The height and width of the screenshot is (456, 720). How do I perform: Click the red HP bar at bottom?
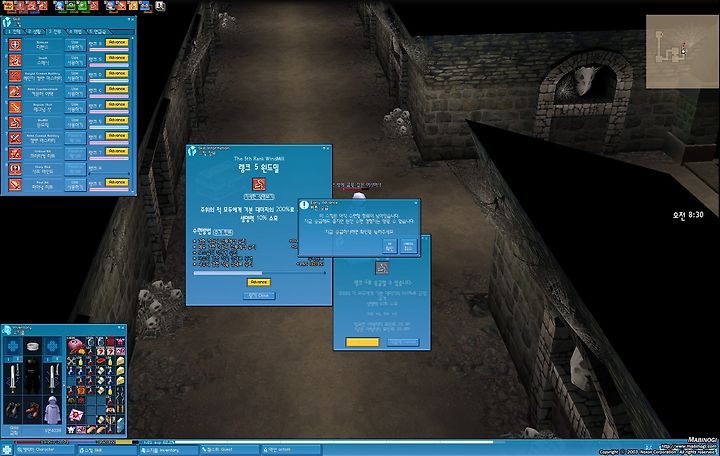tap(43, 442)
